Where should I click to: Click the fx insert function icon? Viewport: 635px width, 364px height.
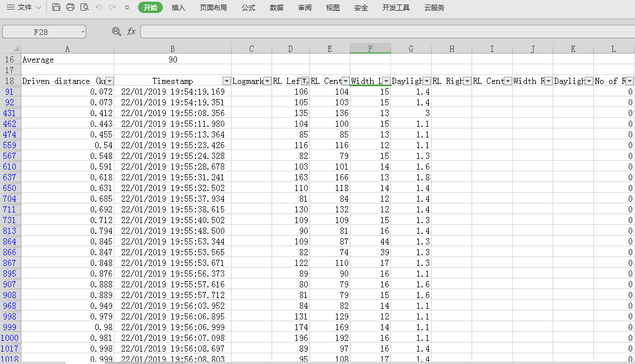pos(131,32)
